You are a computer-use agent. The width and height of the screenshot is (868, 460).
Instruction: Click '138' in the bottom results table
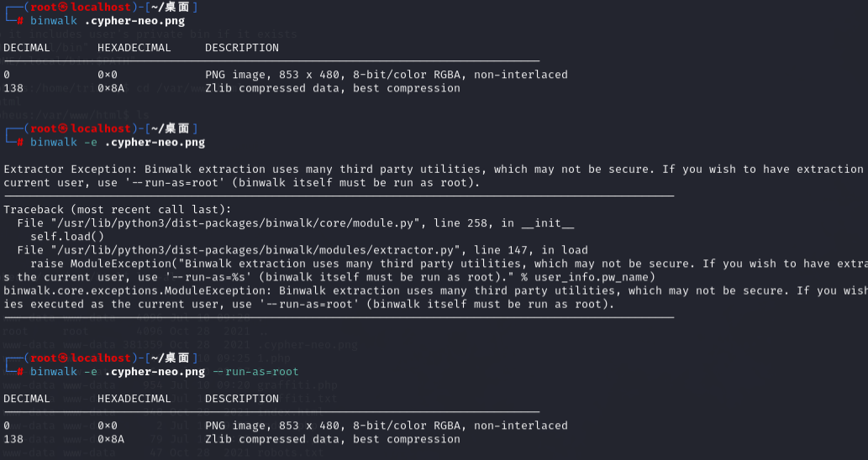[x=13, y=439]
